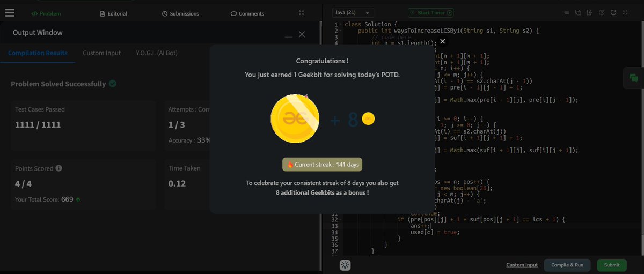Open the editor settings gear
This screenshot has width=644, height=274.
(x=602, y=12)
